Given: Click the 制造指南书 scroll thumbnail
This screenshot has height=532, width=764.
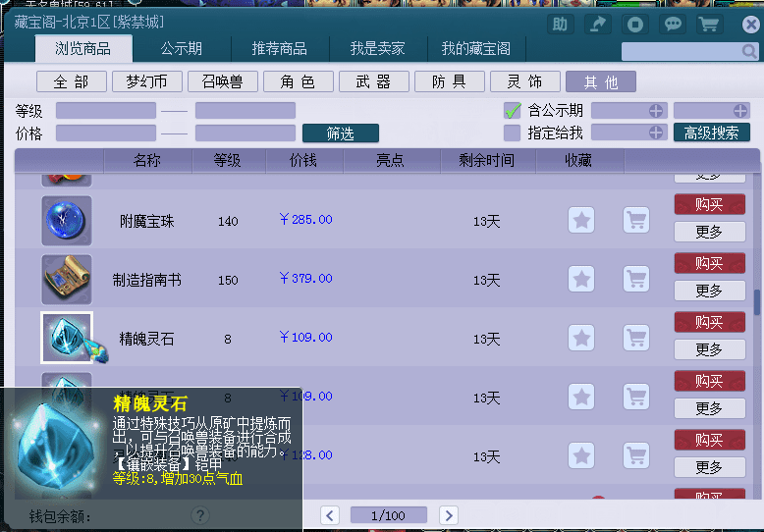Looking at the screenshot, I should point(67,280).
